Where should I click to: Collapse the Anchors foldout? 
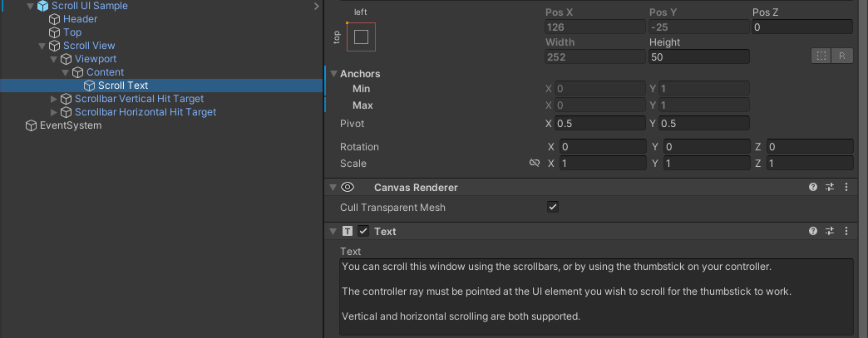tap(333, 74)
